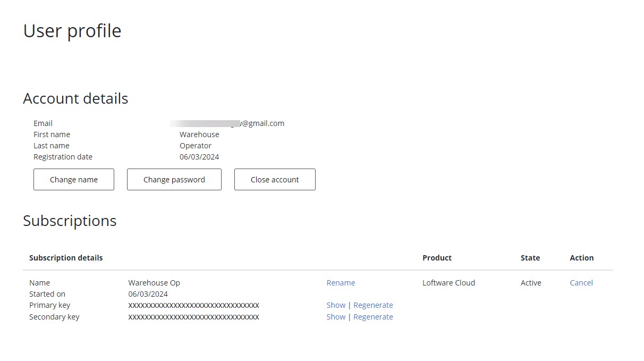
Task: Click the Subscription details column header
Action: [66, 258]
